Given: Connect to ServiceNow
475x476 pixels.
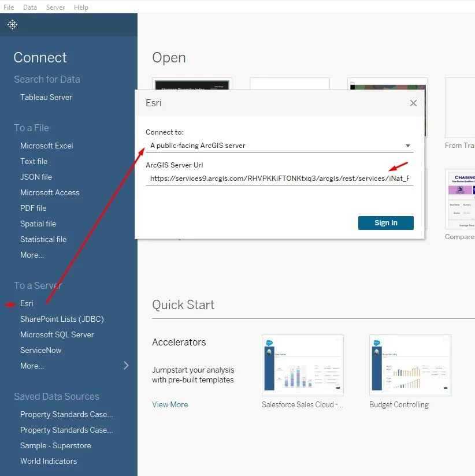Looking at the screenshot, I should click(x=40, y=350).
